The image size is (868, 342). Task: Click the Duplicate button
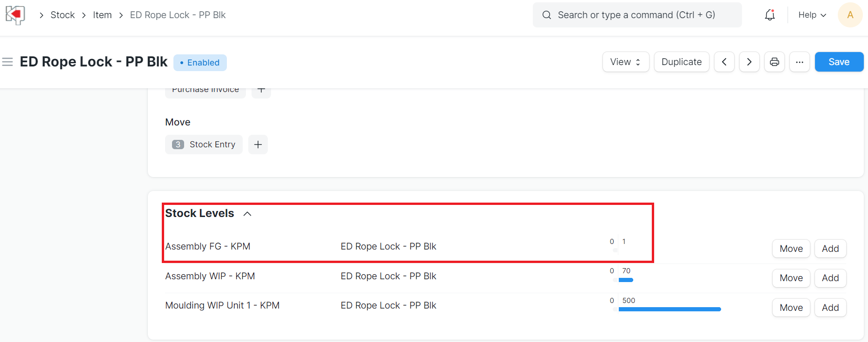681,62
